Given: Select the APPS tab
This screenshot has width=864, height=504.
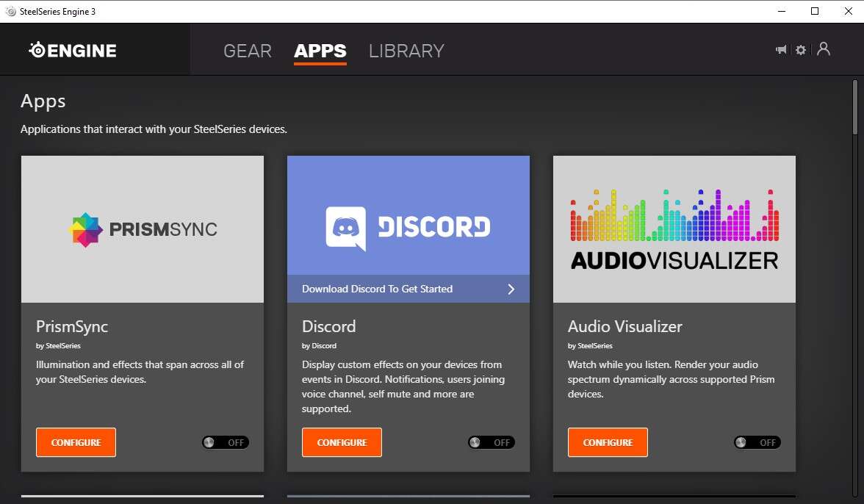Looking at the screenshot, I should pyautogui.click(x=320, y=51).
